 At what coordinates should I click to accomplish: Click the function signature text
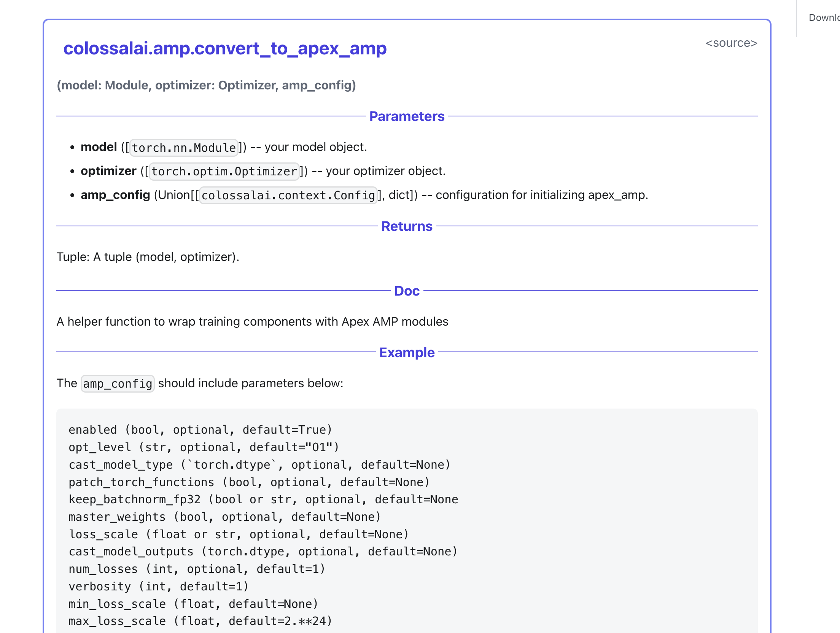click(x=206, y=85)
